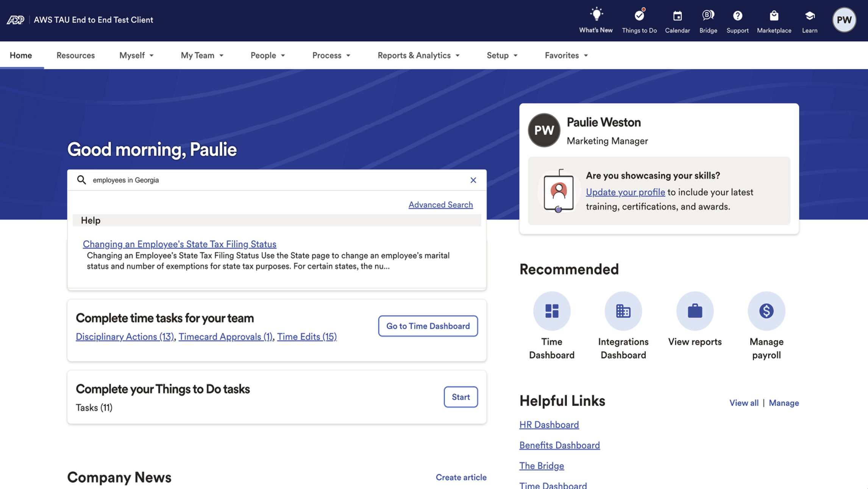Open the Integrations Dashboard icon
The image size is (868, 489).
click(x=623, y=311)
